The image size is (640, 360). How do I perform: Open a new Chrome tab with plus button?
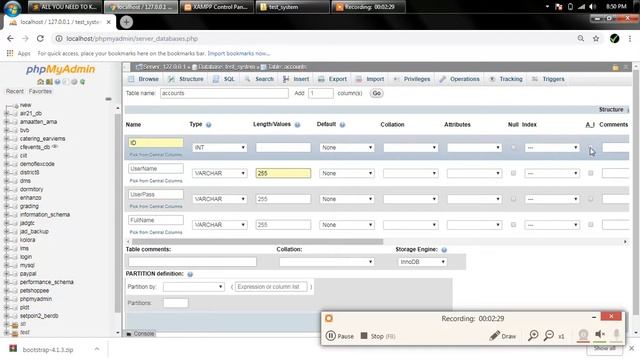coord(126,22)
